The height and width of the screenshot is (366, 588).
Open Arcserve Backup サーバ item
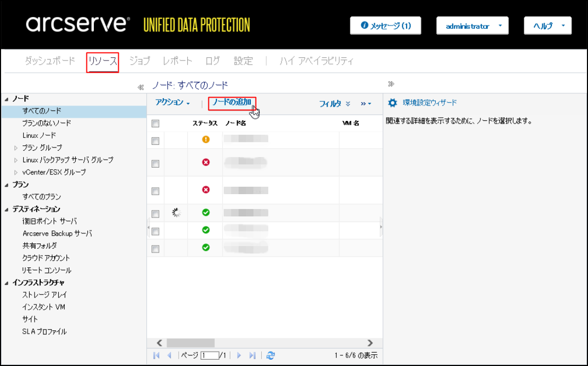[x=57, y=233]
